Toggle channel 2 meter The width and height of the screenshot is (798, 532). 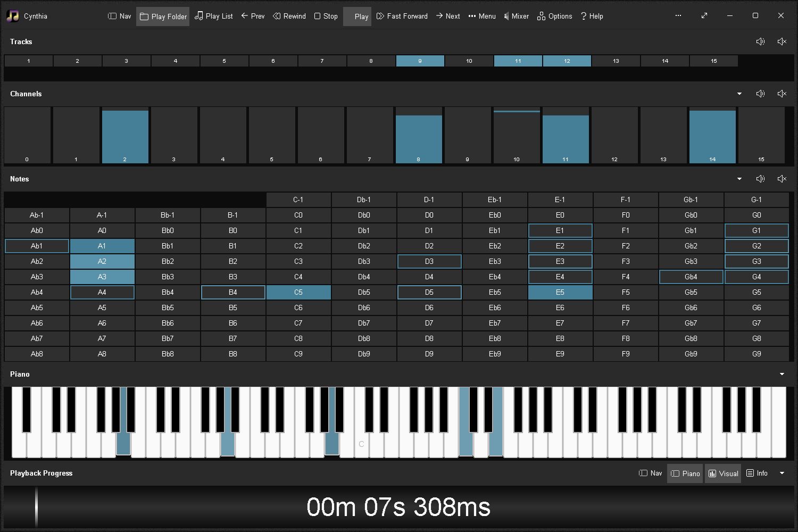pyautogui.click(x=125, y=135)
